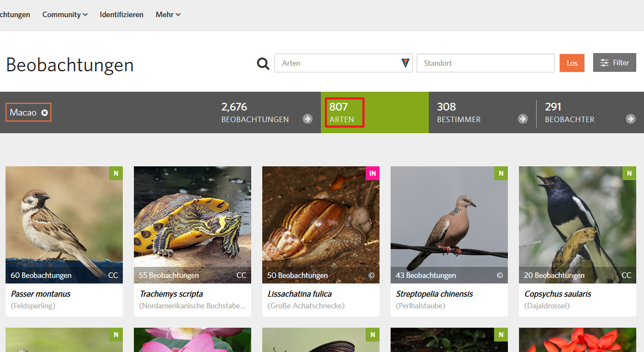Click the '20 Beobachtungen' count text
The width and height of the screenshot is (644, 352).
coord(554,275)
